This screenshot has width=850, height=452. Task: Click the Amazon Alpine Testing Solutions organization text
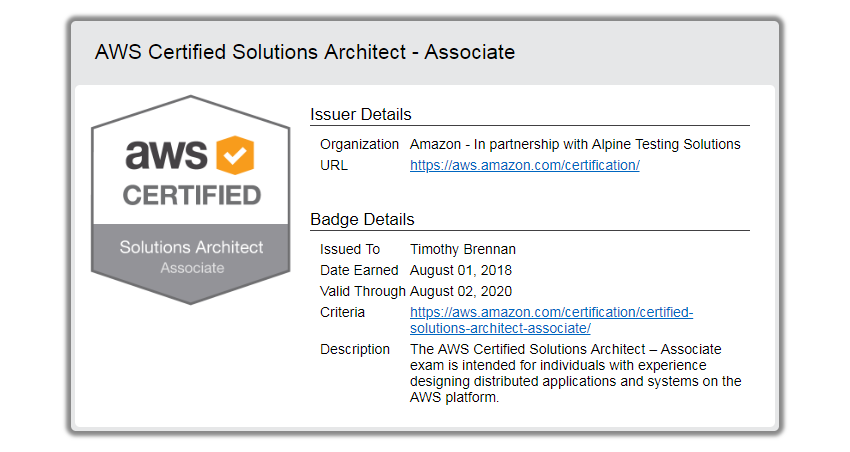click(x=575, y=144)
